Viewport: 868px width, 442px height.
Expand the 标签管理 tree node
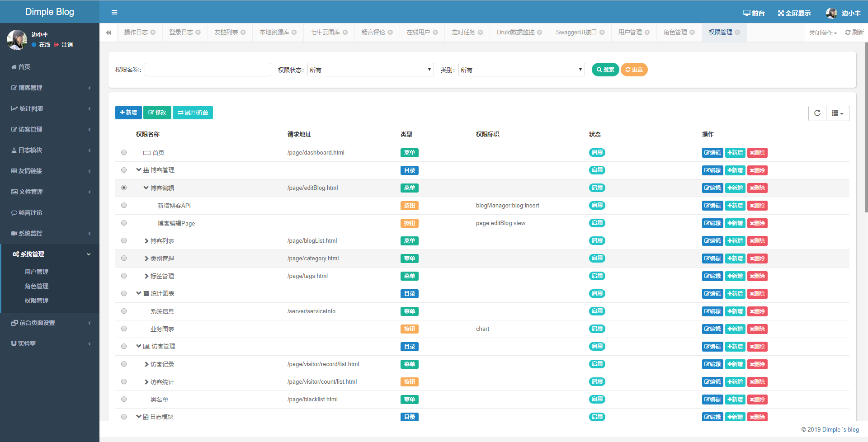[146, 276]
